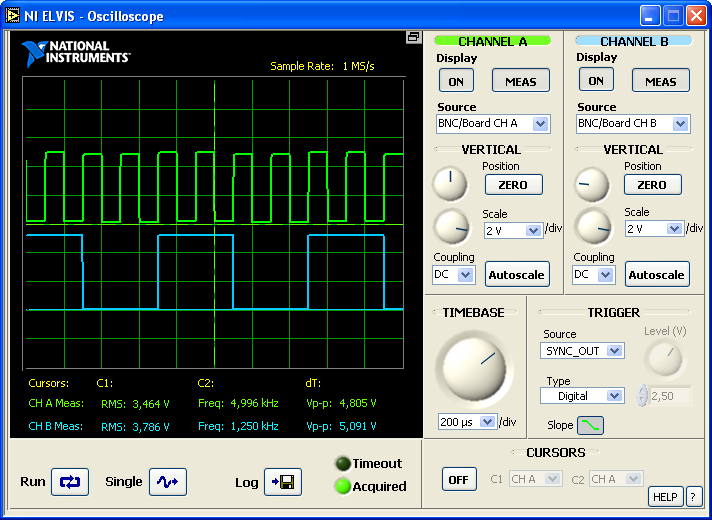Open Channel B Source dropdown BNC/Board CH B

pyautogui.click(x=633, y=124)
